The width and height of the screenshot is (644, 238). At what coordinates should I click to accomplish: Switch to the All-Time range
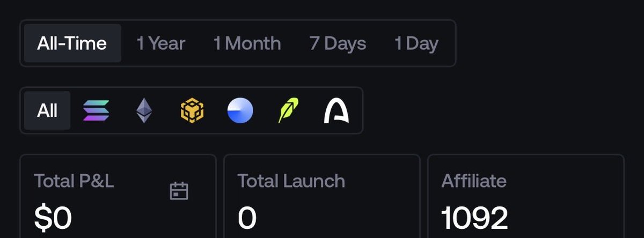click(x=72, y=43)
